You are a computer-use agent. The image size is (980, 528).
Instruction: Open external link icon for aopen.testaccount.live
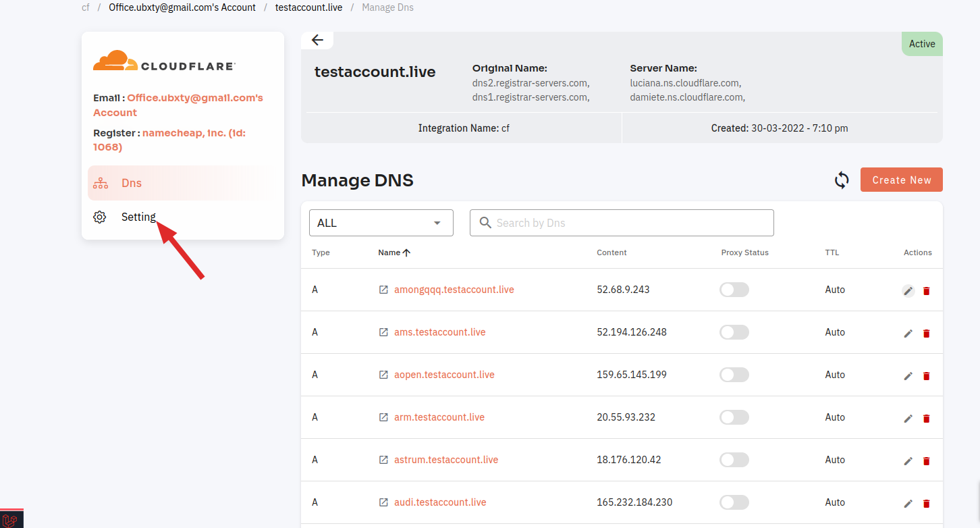(x=383, y=375)
